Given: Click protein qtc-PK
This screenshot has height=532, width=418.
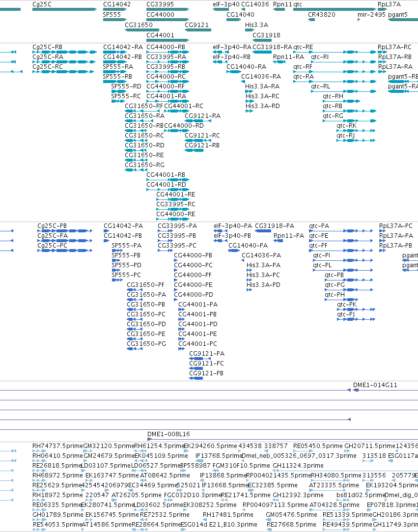Looking at the screenshot, I should [x=347, y=305].
